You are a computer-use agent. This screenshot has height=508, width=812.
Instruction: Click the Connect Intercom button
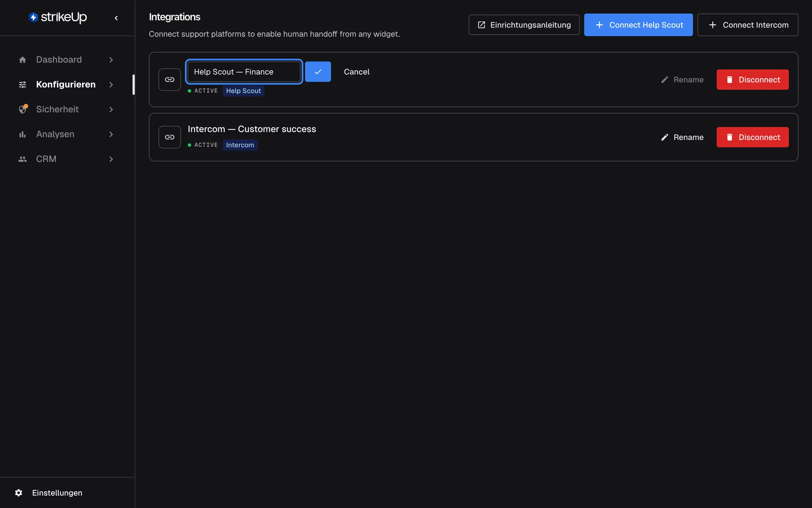[x=748, y=25]
